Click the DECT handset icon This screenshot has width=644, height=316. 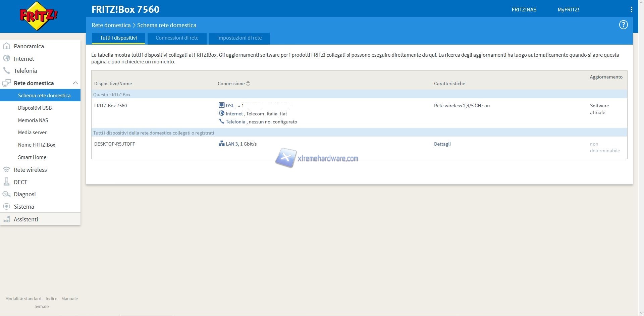pyautogui.click(x=6, y=182)
